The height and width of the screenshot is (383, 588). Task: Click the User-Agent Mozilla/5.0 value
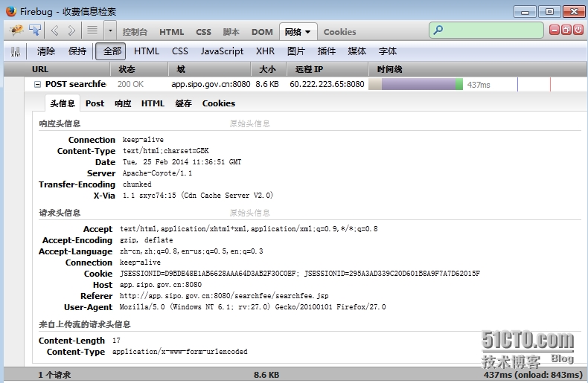(252, 307)
